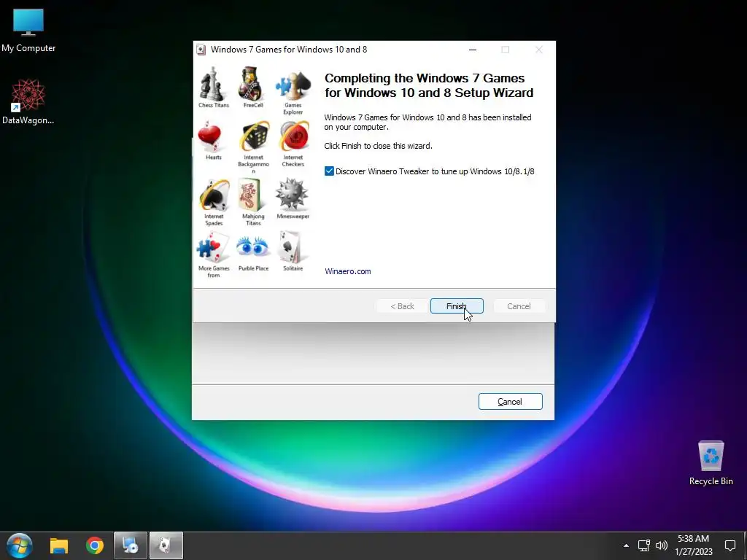Click the Games Explorer icon
The width and height of the screenshot is (747, 560).
coord(293,85)
